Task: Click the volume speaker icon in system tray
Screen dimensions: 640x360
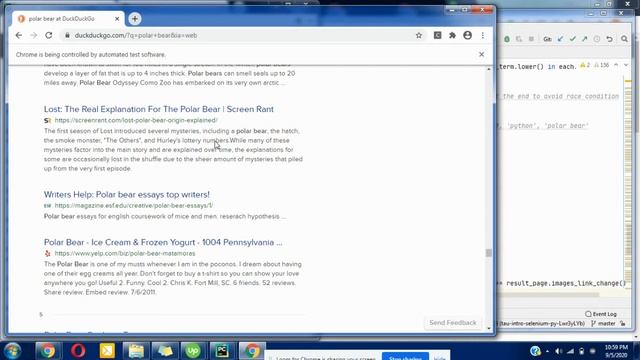Action: [x=558, y=351]
